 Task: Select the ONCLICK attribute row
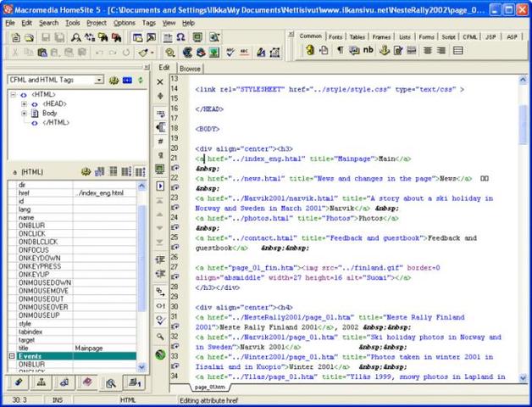tap(76, 234)
